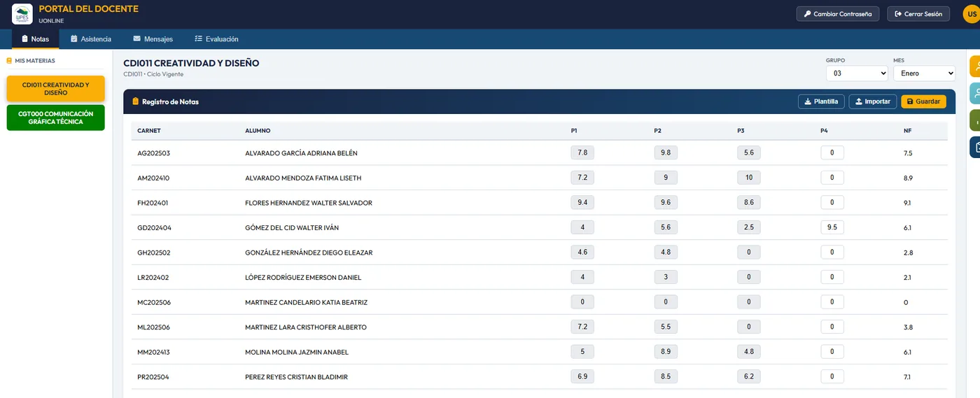Open the US user avatar
The height and width of the screenshot is (398, 980).
point(972,14)
